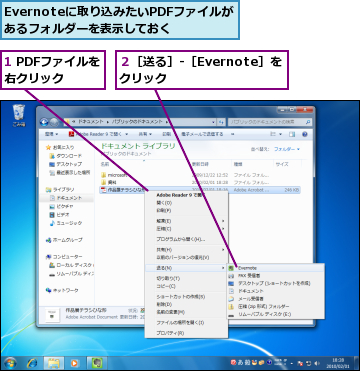Viewport: 360px width, 371px height.
Task: Choose ファイルの場所を開く(I) menu entry
Action: pyautogui.click(x=187, y=323)
